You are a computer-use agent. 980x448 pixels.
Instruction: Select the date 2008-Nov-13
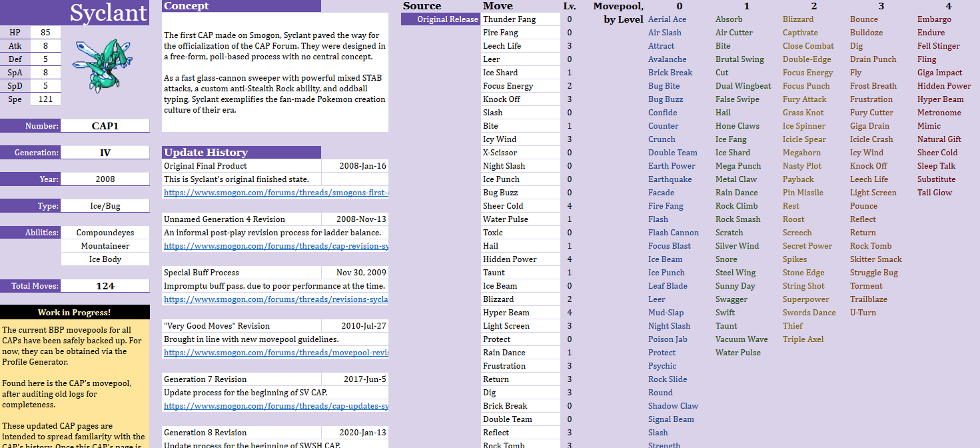355,219
